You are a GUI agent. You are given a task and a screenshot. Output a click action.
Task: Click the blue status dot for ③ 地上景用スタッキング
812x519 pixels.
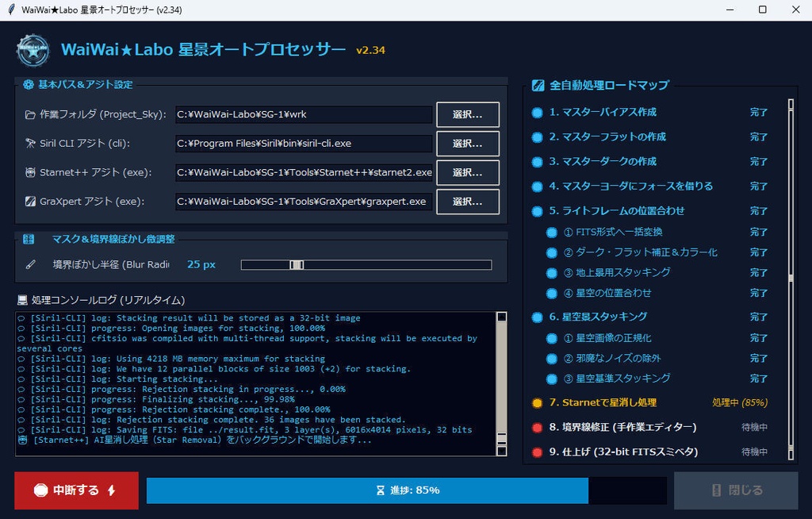coord(552,273)
